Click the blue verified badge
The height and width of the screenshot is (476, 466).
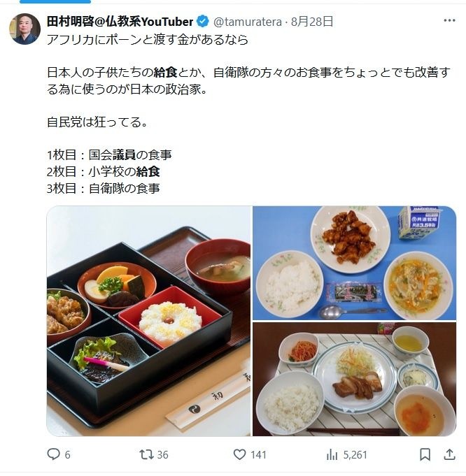click(203, 22)
